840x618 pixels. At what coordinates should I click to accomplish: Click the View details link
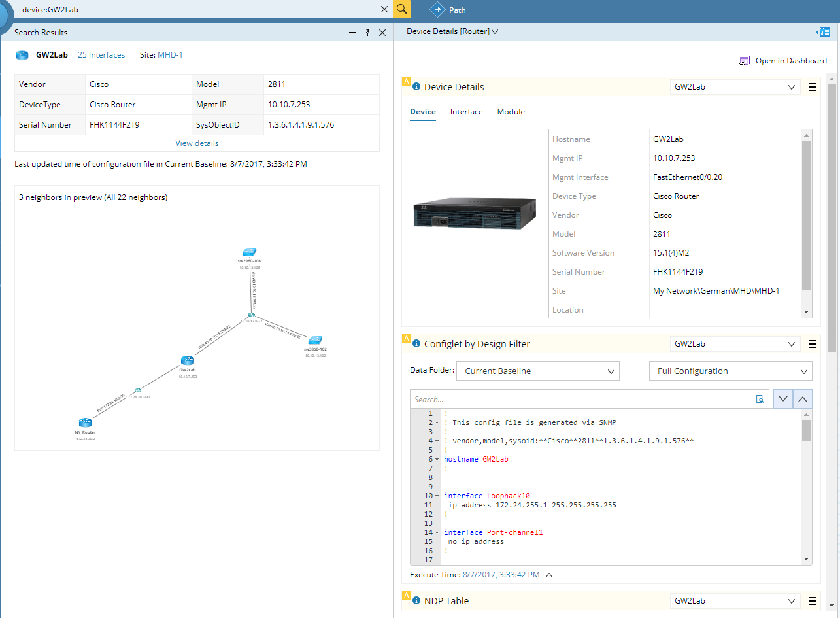[197, 143]
